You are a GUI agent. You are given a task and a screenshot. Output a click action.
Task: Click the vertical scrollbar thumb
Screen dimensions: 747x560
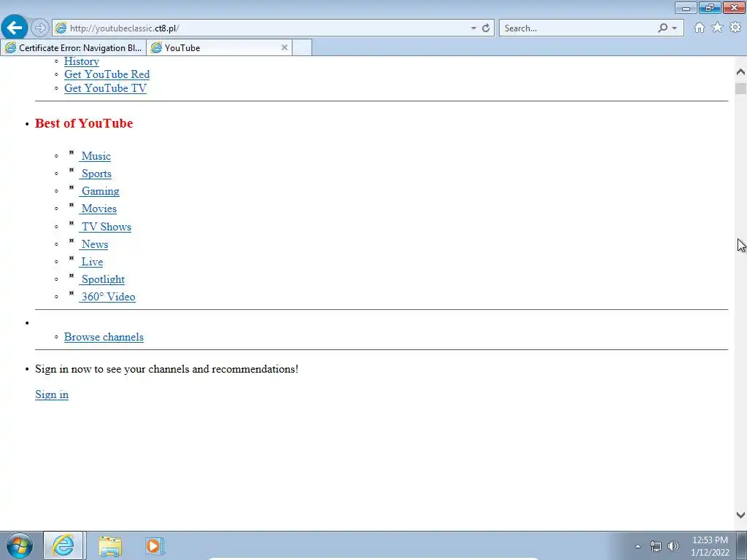[740, 88]
